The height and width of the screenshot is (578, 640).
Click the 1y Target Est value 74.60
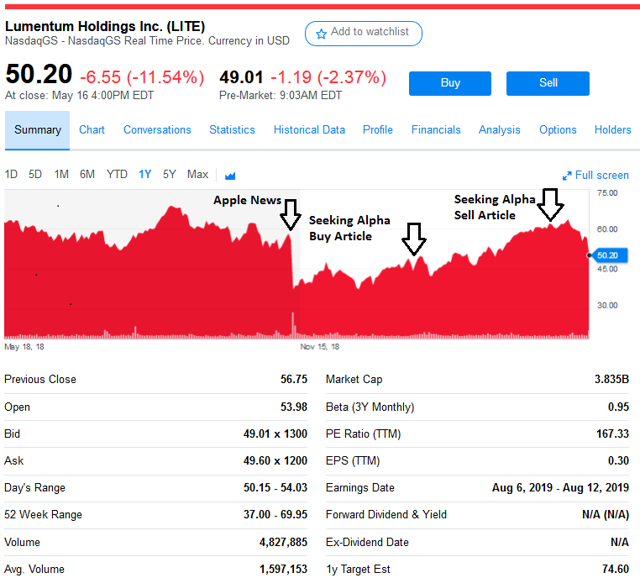click(x=616, y=569)
